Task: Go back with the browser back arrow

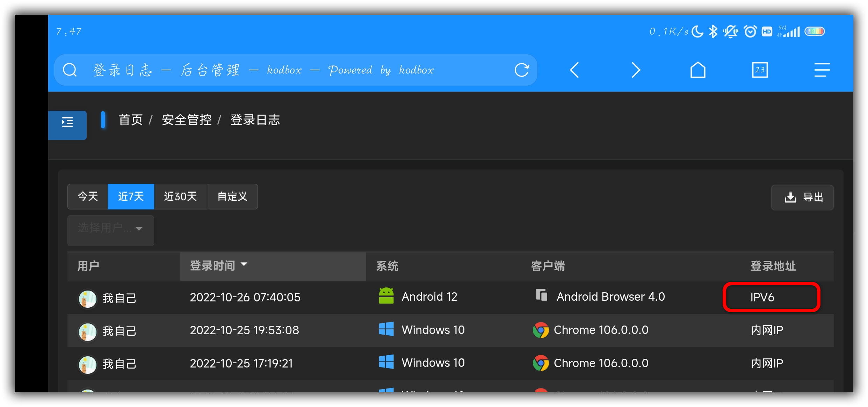Action: pyautogui.click(x=574, y=70)
